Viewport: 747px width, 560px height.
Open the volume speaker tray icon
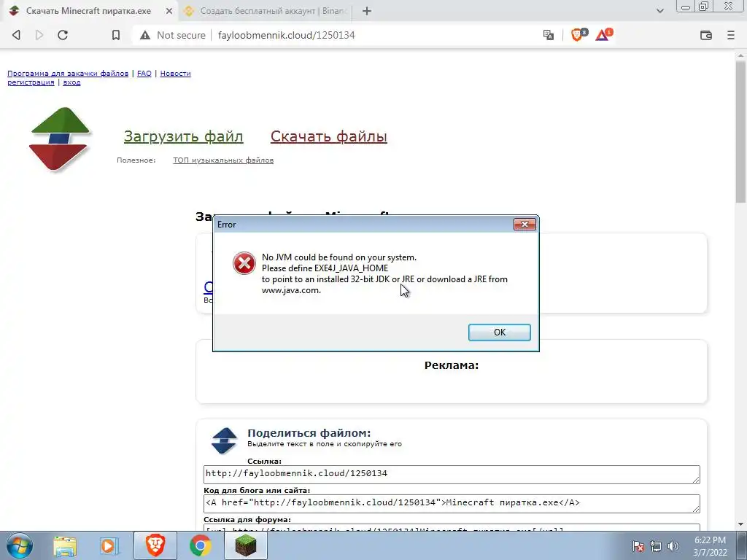pyautogui.click(x=673, y=546)
